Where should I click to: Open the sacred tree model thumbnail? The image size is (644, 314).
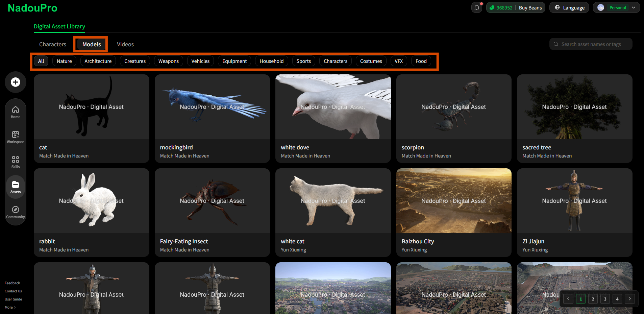point(575,107)
